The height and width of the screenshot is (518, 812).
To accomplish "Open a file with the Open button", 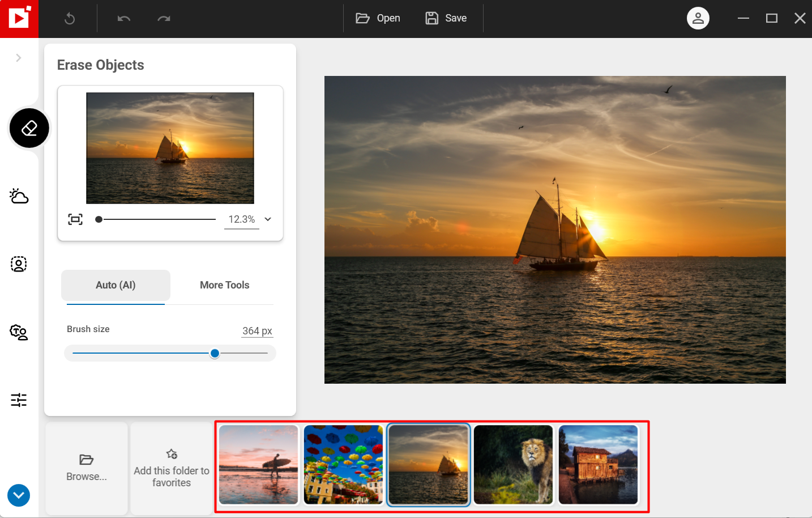I will pyautogui.click(x=378, y=18).
